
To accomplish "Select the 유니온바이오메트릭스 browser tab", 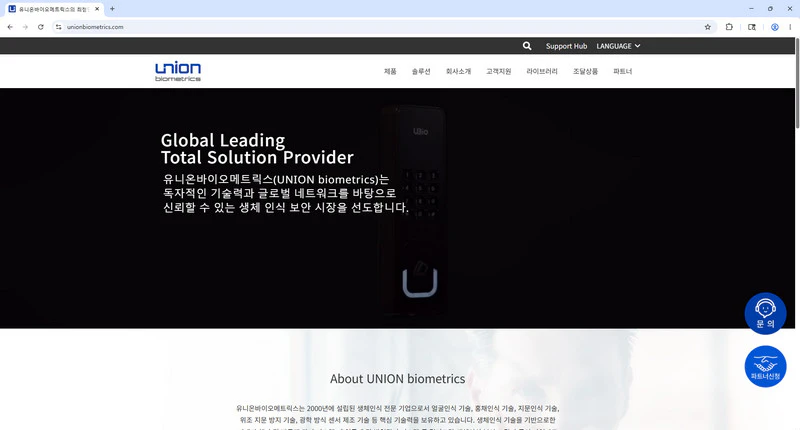I will click(54, 9).
